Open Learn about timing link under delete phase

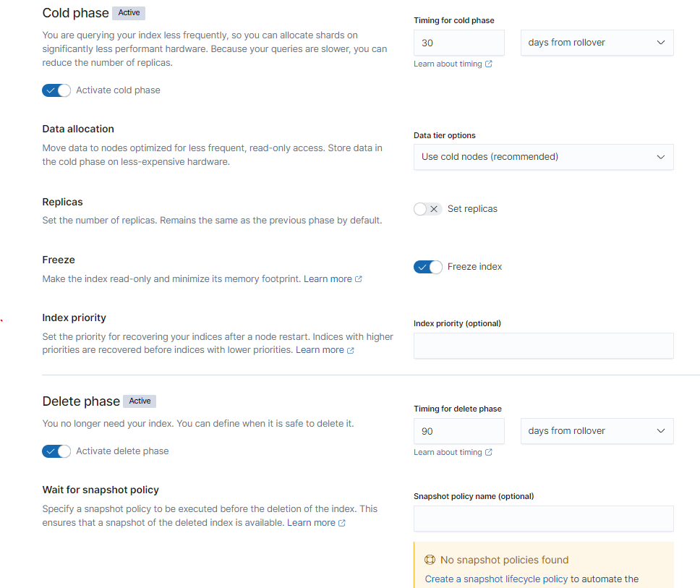pyautogui.click(x=453, y=452)
